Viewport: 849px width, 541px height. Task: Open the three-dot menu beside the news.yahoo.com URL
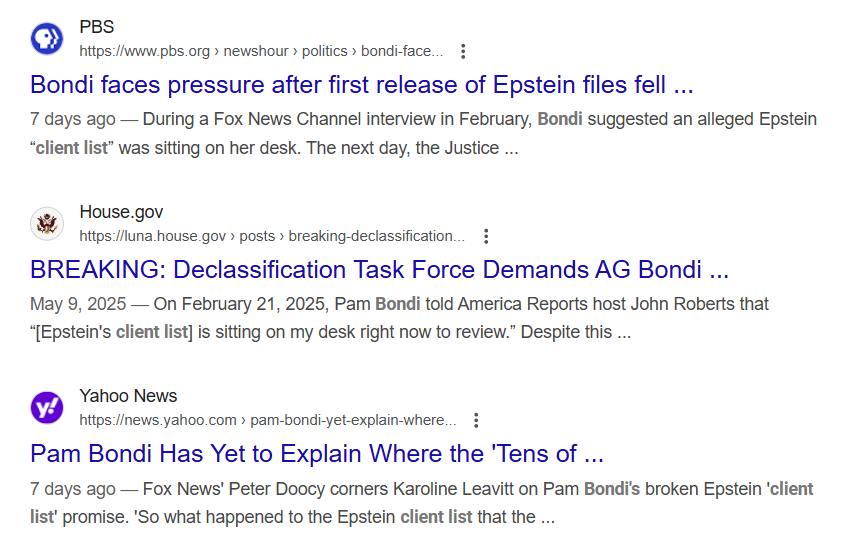pyautogui.click(x=477, y=420)
